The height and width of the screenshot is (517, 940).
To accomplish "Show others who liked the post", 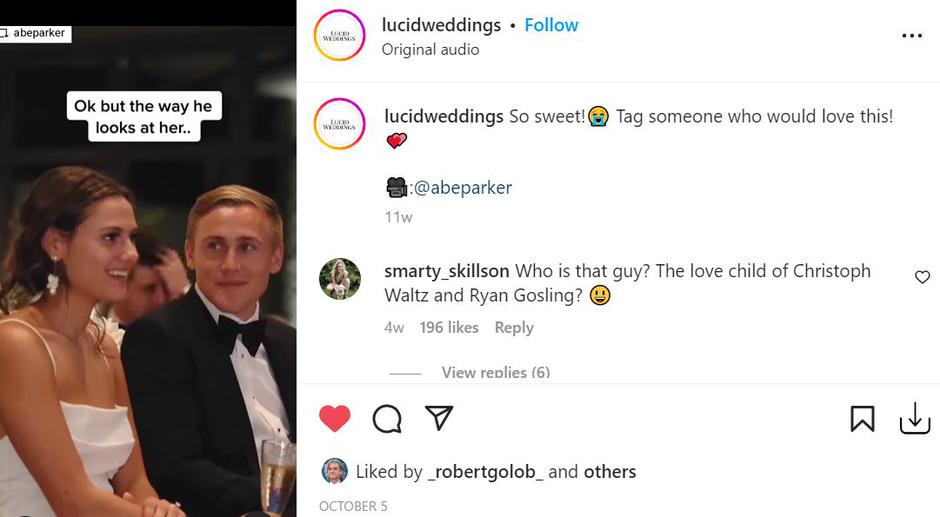I will tap(610, 471).
